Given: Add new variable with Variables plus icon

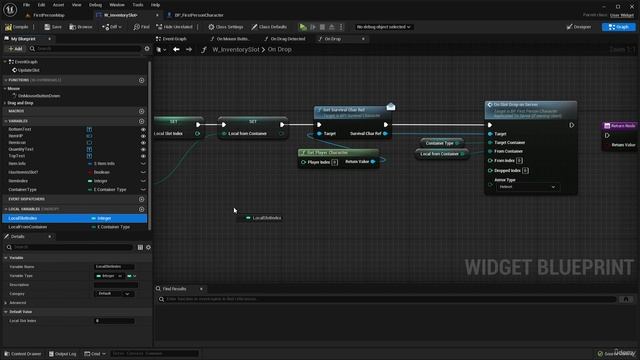Looking at the screenshot, I should [x=142, y=121].
